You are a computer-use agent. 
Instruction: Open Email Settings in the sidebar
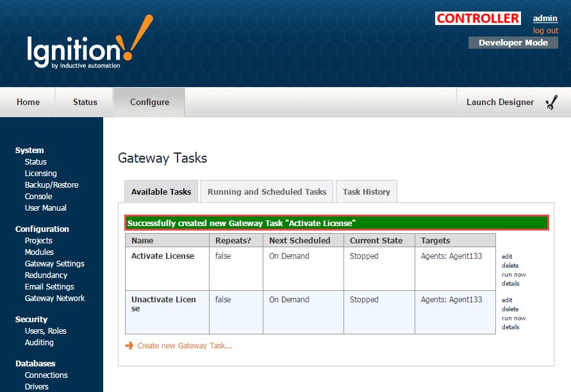point(49,287)
